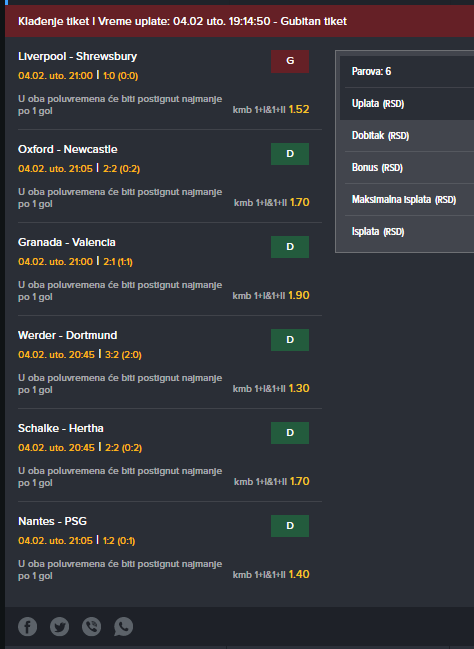Share ticket via Twitter icon
The image size is (474, 649).
tap(60, 626)
